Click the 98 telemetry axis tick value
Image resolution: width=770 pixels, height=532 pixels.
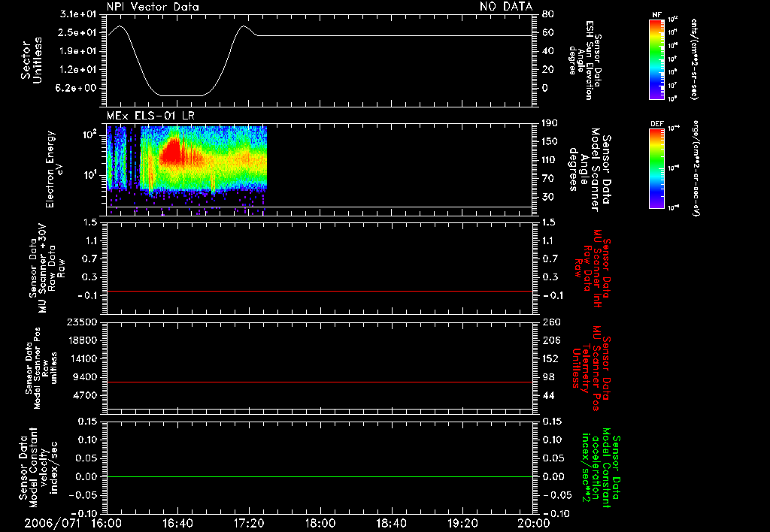548,377
